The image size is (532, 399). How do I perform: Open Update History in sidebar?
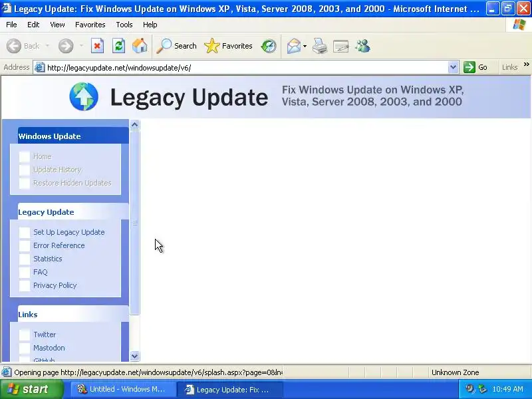pos(57,170)
